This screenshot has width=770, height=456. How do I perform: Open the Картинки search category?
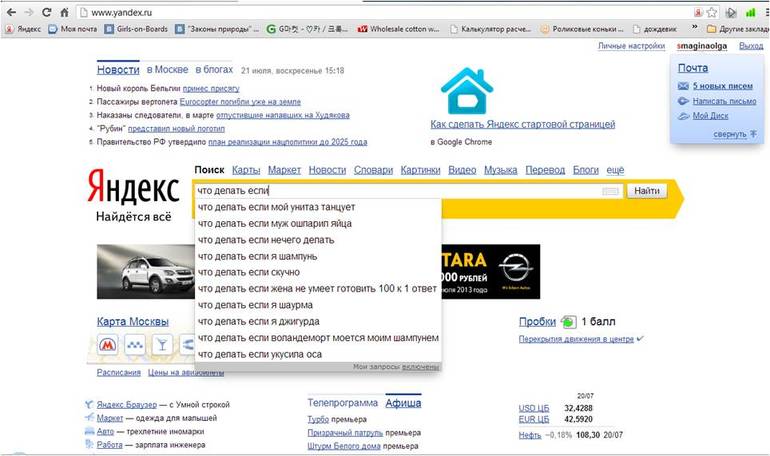(x=421, y=170)
